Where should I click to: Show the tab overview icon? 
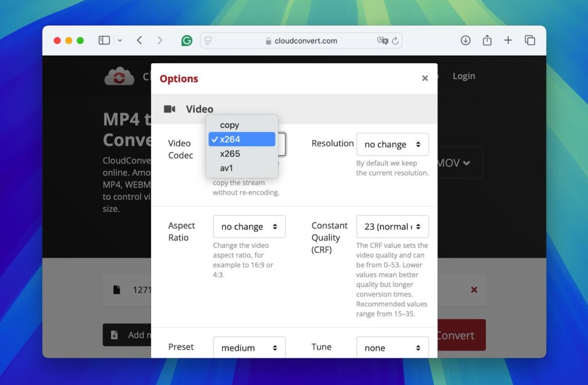(530, 40)
